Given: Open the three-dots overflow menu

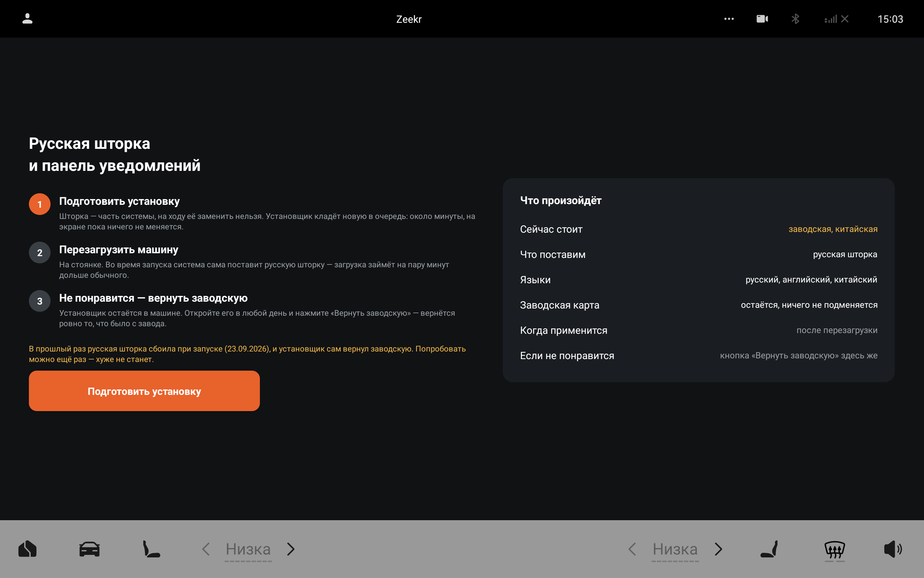Looking at the screenshot, I should pyautogui.click(x=729, y=19).
